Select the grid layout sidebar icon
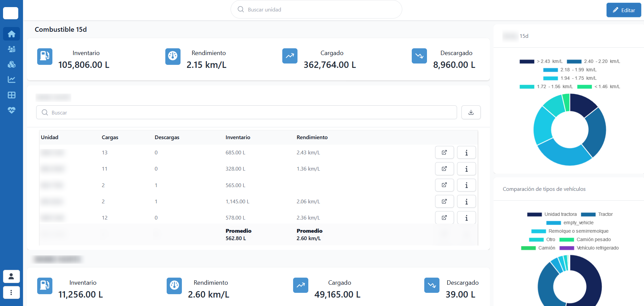 (x=11, y=95)
